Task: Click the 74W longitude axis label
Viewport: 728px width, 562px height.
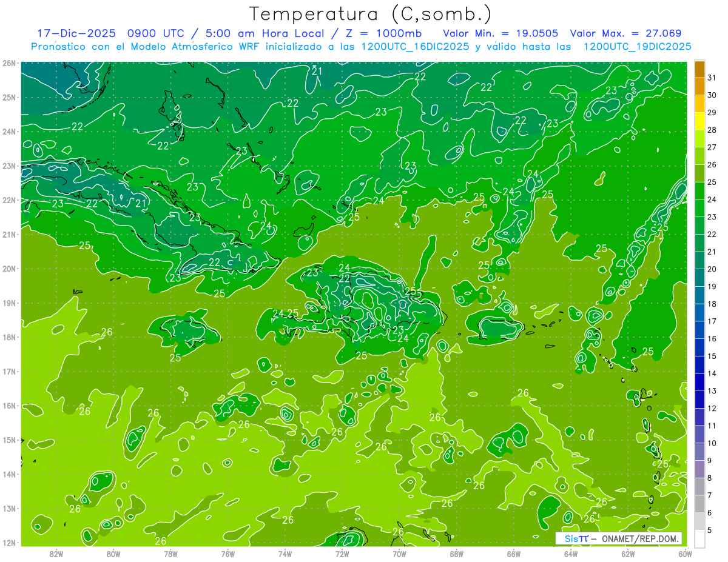Action: pos(285,554)
